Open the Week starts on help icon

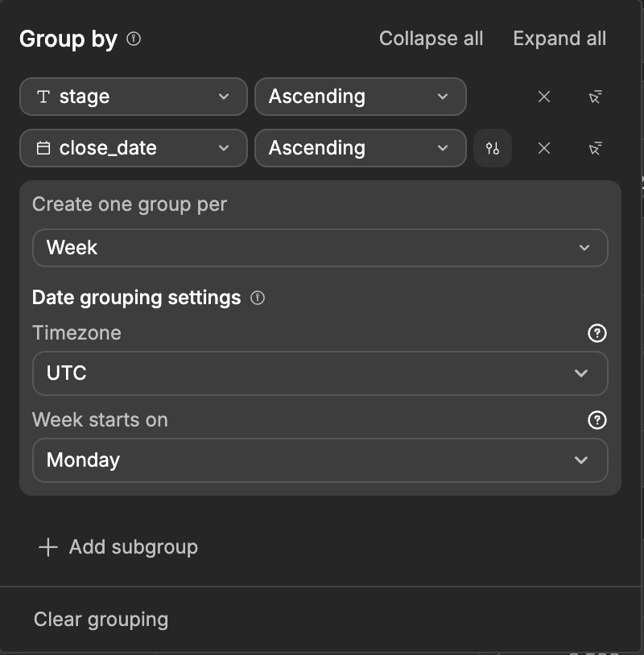point(597,420)
